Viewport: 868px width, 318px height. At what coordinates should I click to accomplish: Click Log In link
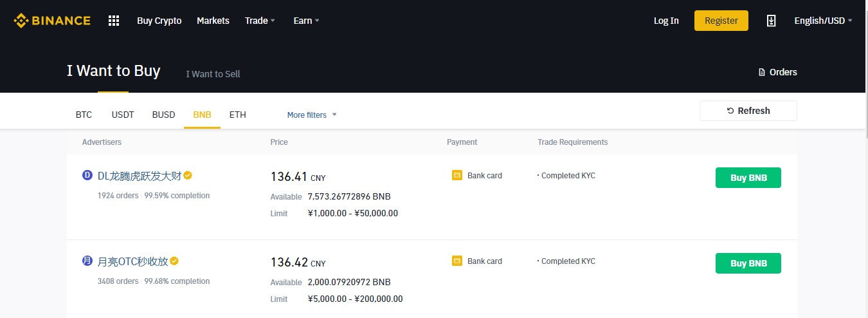tap(666, 21)
